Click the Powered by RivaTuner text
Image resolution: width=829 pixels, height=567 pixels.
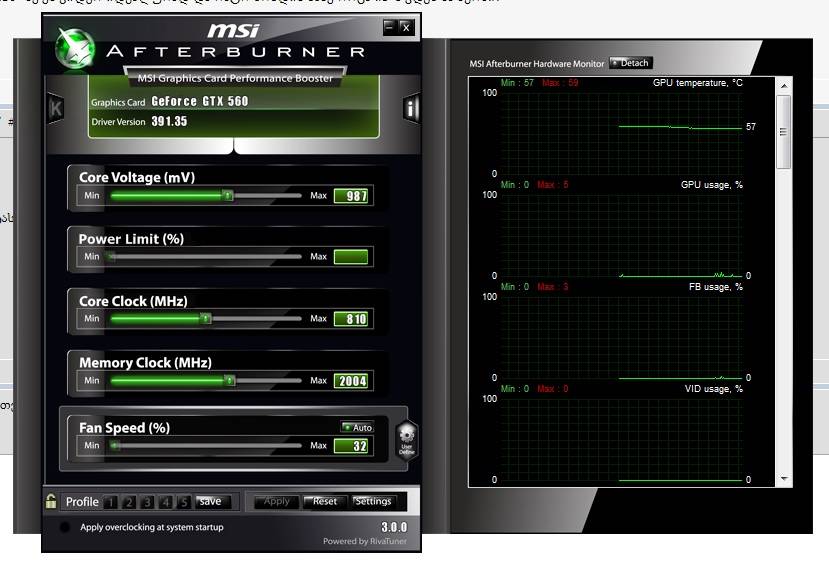pos(365,542)
